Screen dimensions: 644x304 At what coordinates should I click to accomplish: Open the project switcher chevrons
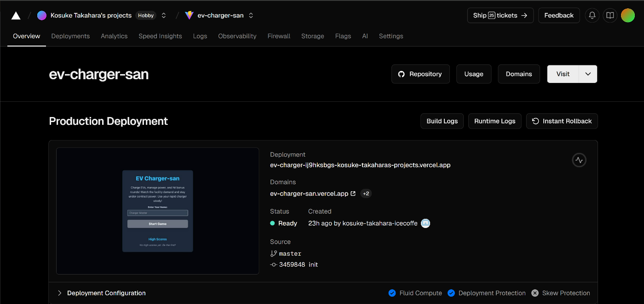pos(251,15)
